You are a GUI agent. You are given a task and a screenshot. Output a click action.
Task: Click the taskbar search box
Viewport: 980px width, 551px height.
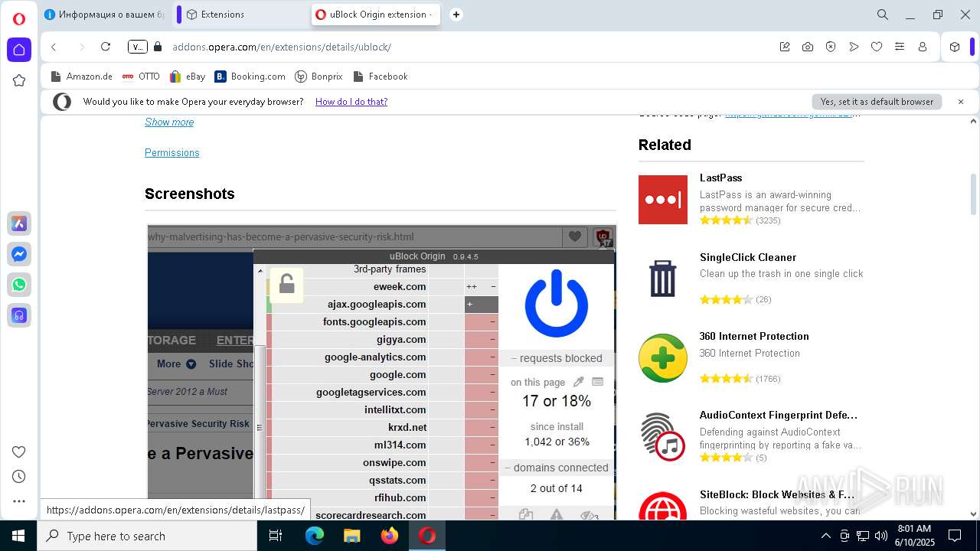click(147, 536)
